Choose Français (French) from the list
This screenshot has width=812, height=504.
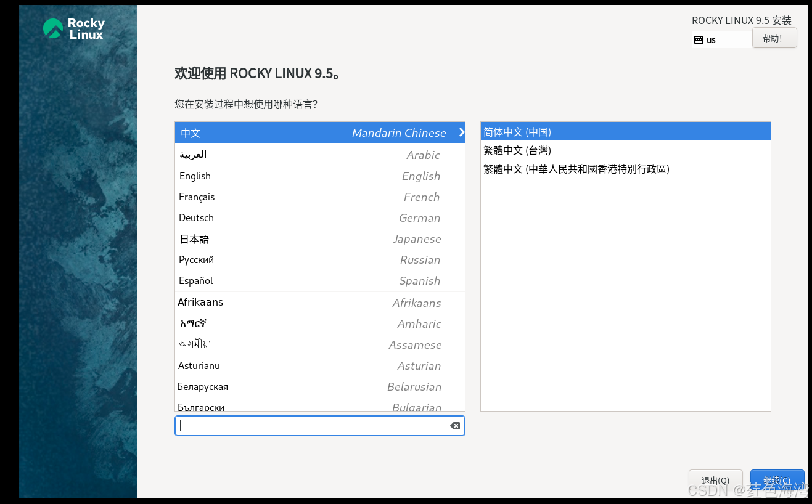319,197
